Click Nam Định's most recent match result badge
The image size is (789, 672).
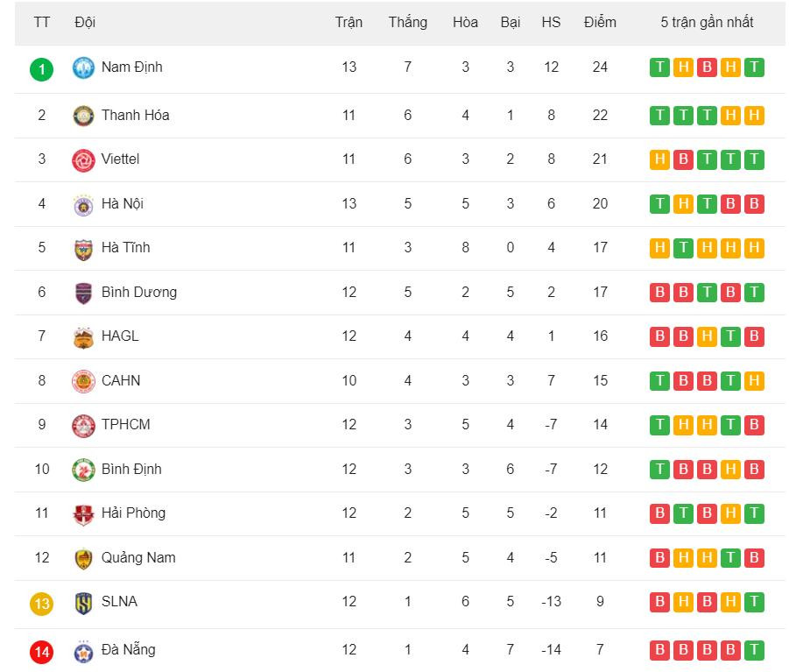(754, 67)
